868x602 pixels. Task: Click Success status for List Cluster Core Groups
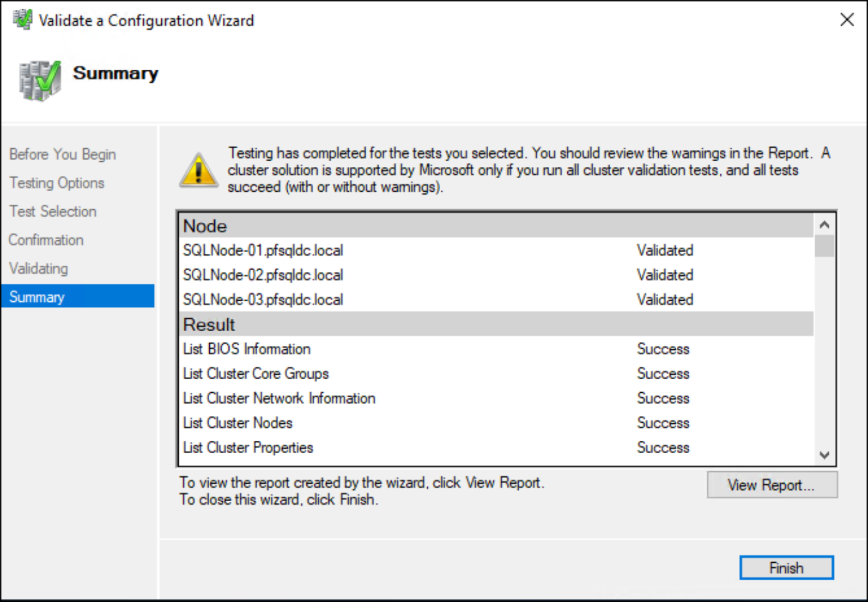coord(663,374)
